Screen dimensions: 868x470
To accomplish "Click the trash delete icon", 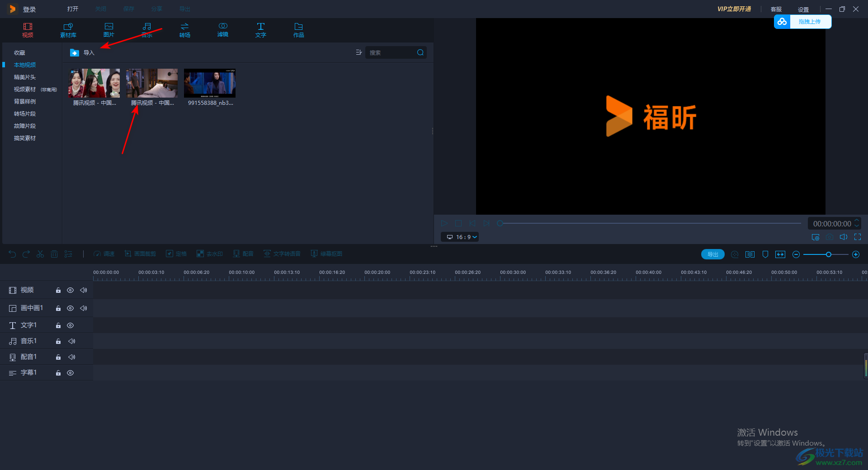I will pos(54,254).
